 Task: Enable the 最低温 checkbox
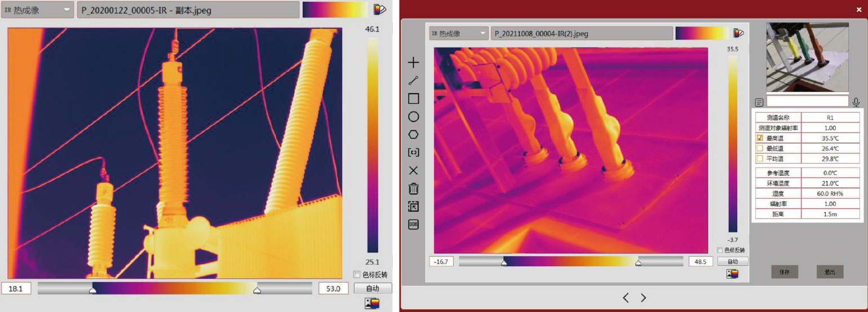[760, 148]
